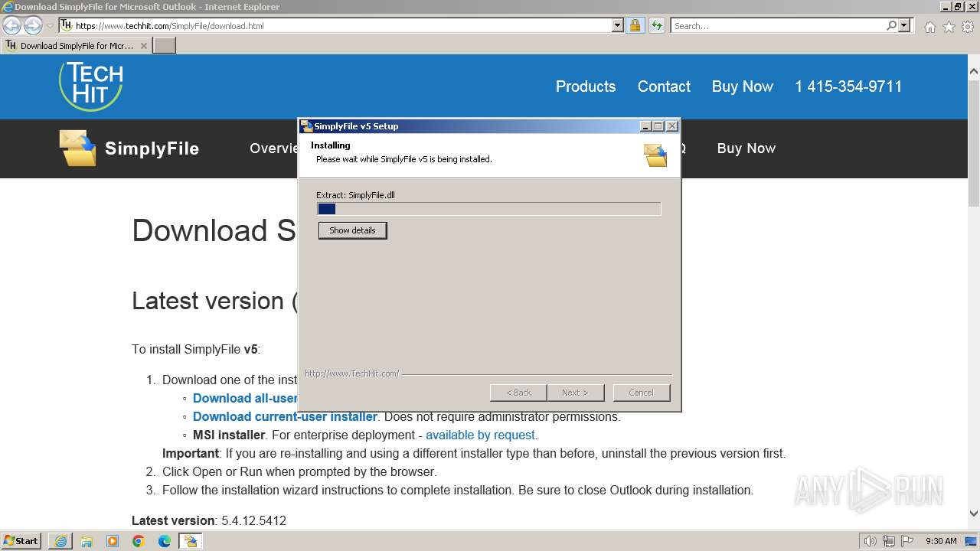
Task: Open a new browser tab
Action: click(x=165, y=45)
